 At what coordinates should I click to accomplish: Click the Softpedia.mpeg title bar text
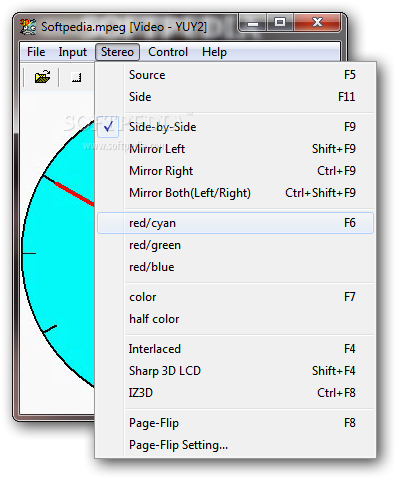coord(124,27)
